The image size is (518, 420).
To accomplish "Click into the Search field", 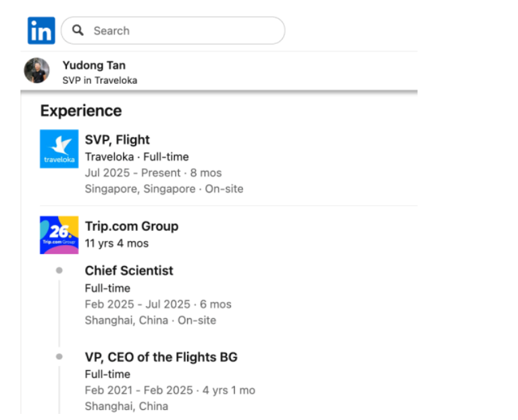I will (x=182, y=30).
